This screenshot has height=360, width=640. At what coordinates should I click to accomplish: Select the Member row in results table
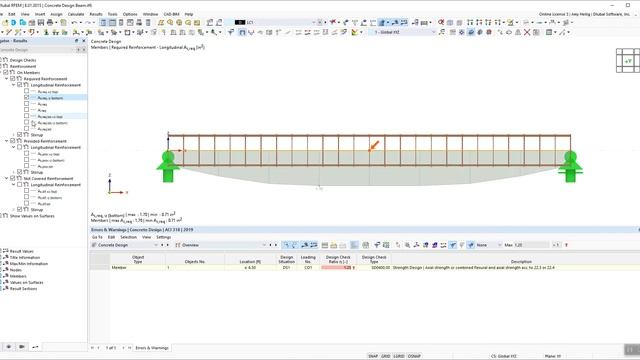(363, 267)
